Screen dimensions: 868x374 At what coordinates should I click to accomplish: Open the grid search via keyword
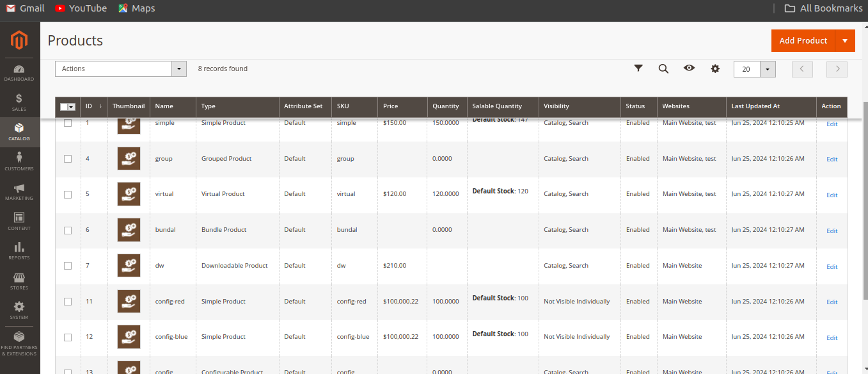[x=663, y=68]
